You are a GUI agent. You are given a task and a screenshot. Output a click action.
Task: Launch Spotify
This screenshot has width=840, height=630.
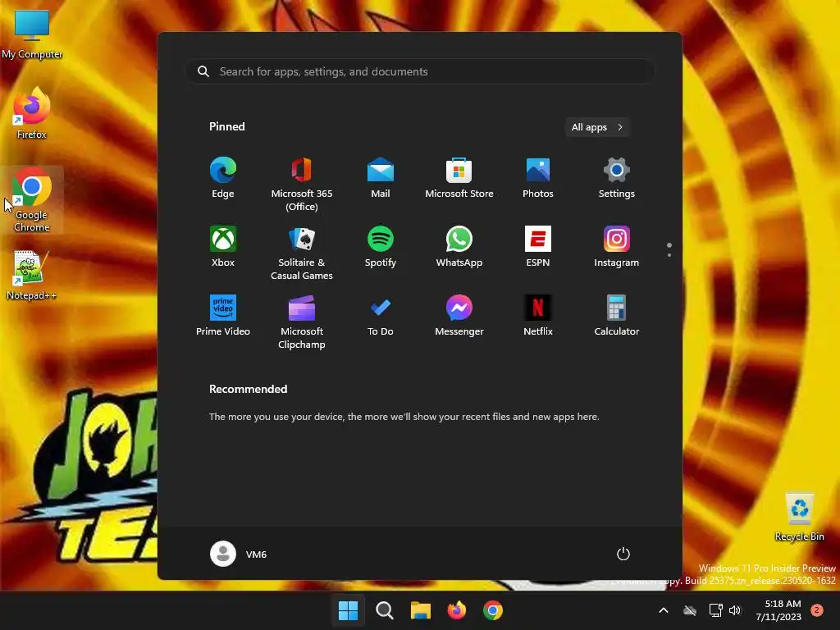tap(381, 246)
